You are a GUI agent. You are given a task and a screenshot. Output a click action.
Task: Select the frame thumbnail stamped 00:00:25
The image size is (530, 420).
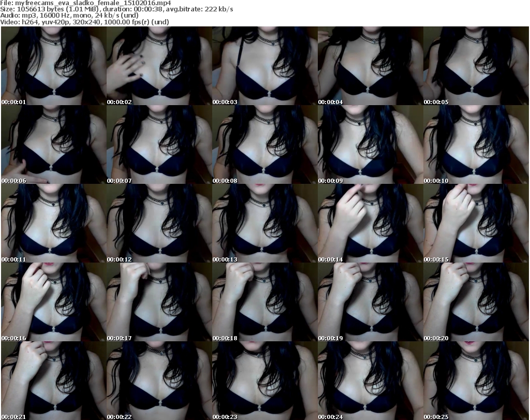click(x=476, y=381)
